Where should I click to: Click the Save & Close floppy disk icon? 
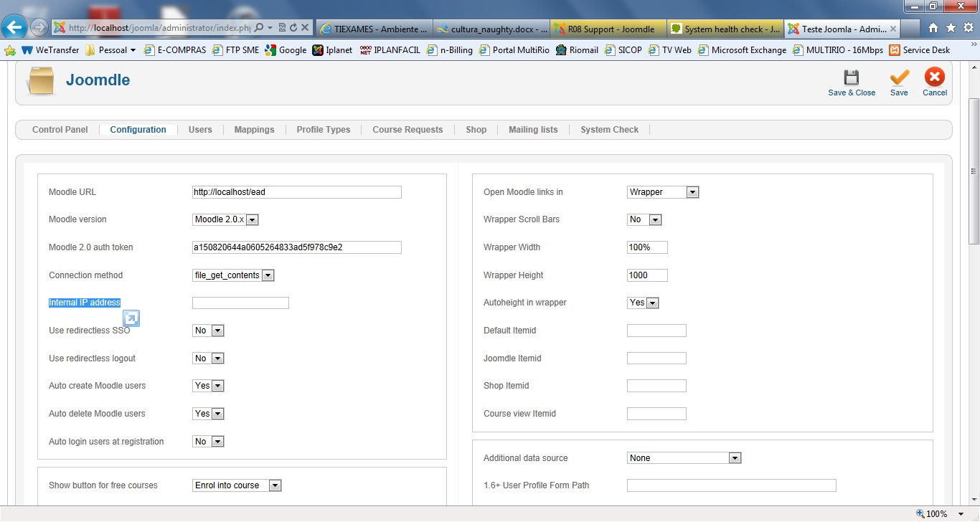point(851,79)
